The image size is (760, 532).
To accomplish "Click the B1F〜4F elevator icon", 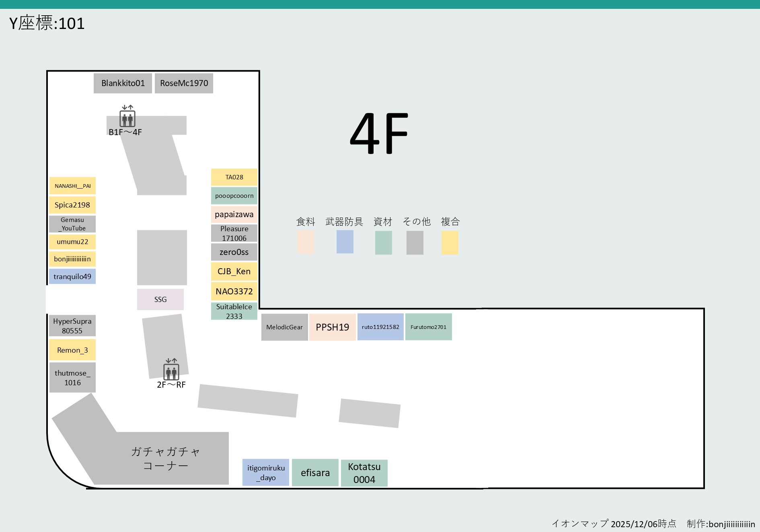I will coord(127,119).
